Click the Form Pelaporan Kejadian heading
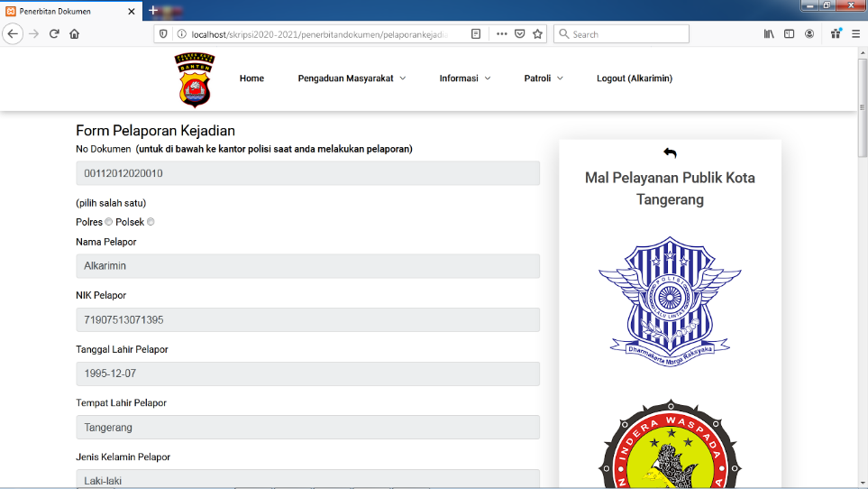The image size is (868, 489). (x=156, y=130)
